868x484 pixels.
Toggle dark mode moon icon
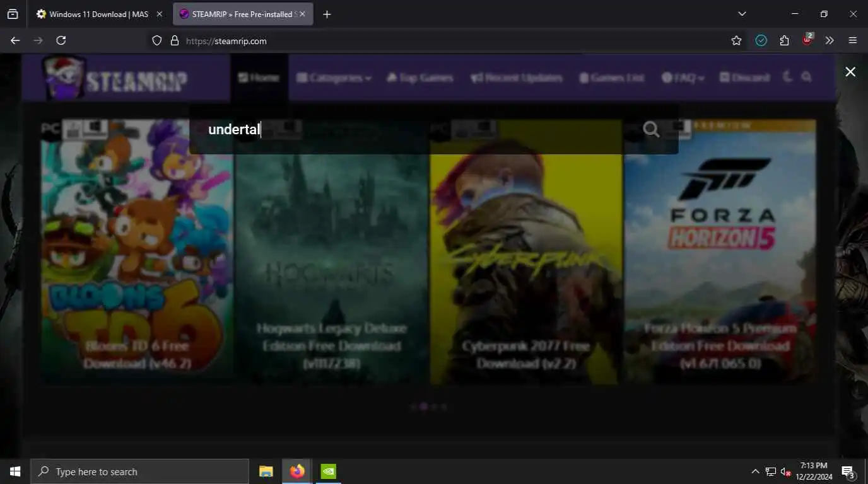pyautogui.click(x=787, y=77)
